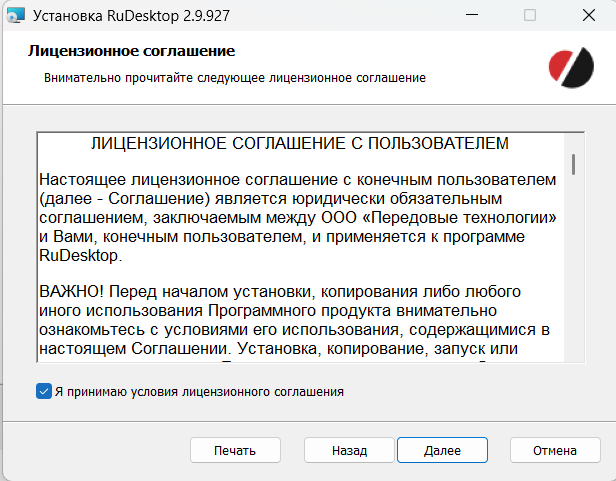Go back with the Назад button

tap(349, 450)
